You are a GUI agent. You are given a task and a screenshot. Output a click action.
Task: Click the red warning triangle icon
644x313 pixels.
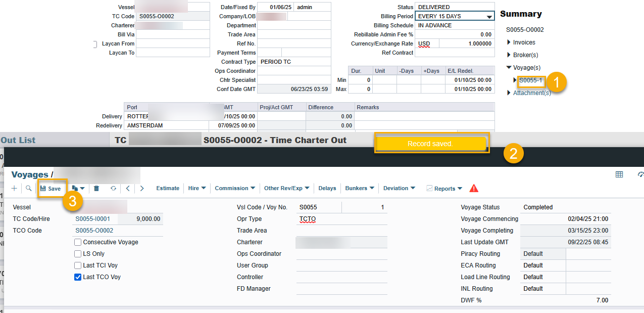point(473,188)
